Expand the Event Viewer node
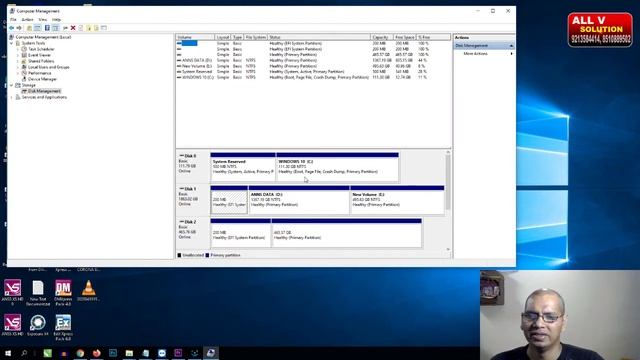The width and height of the screenshot is (640, 360). 18,55
